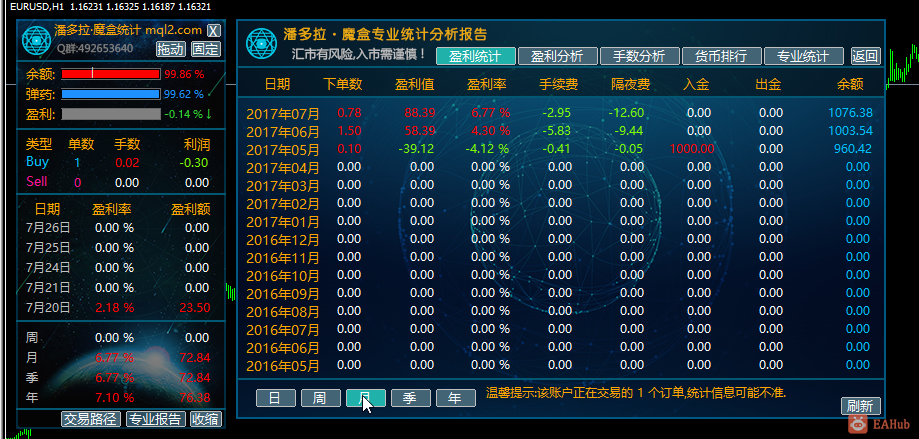Click the 返回 back button
This screenshot has height=439, width=919.
click(866, 56)
